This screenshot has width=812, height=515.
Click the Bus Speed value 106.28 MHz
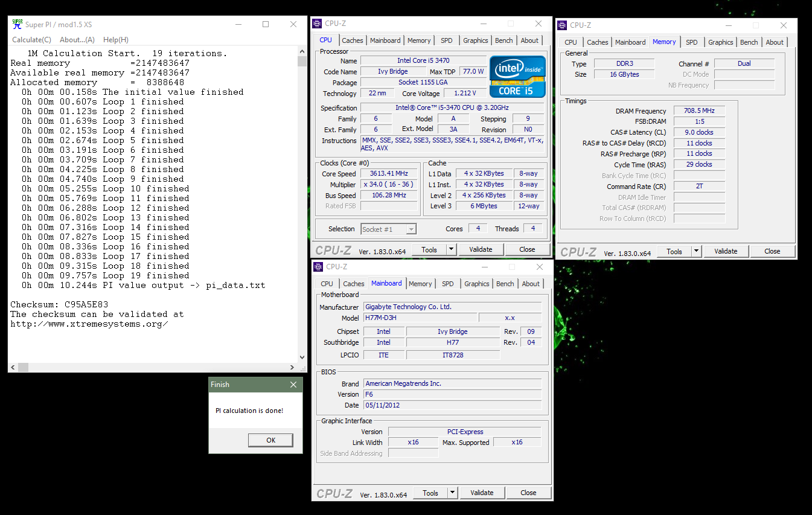click(389, 196)
